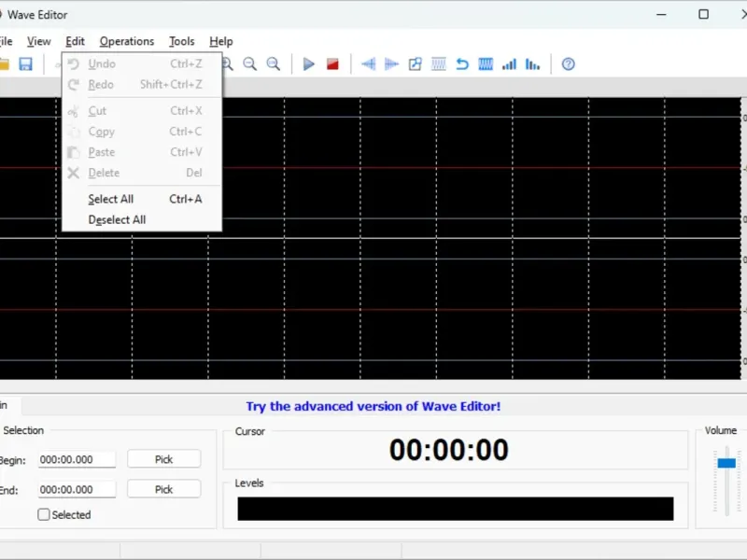
Task: Click the zoom out magnifier icon
Action: point(250,64)
